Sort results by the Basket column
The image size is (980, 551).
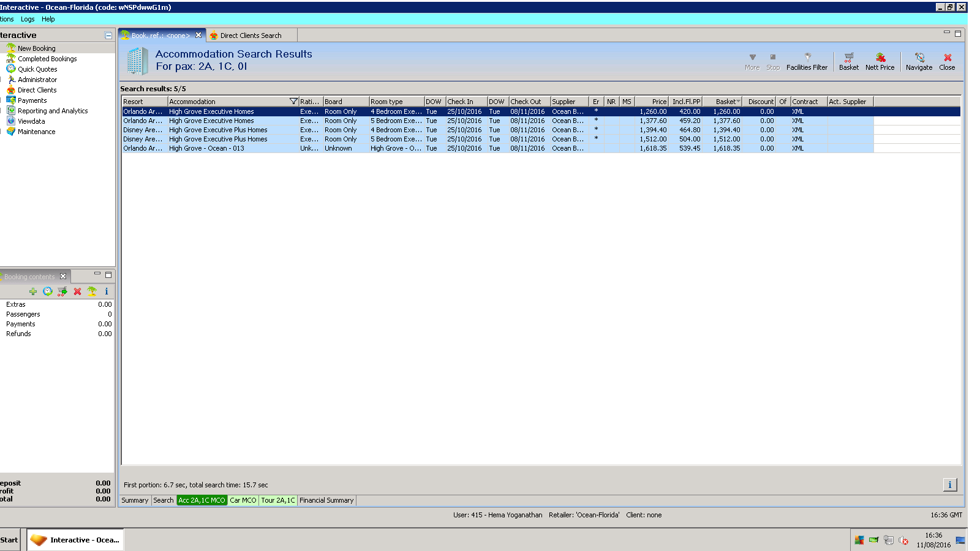click(726, 102)
